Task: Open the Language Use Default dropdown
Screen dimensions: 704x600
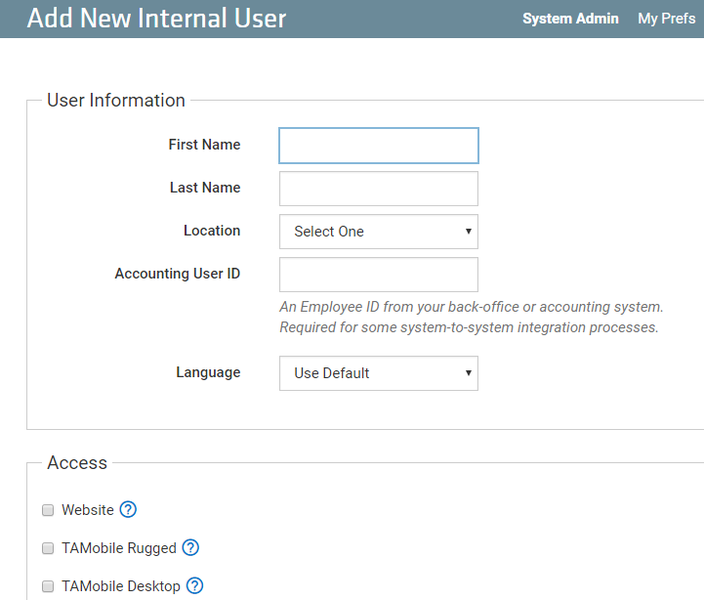Action: [378, 373]
